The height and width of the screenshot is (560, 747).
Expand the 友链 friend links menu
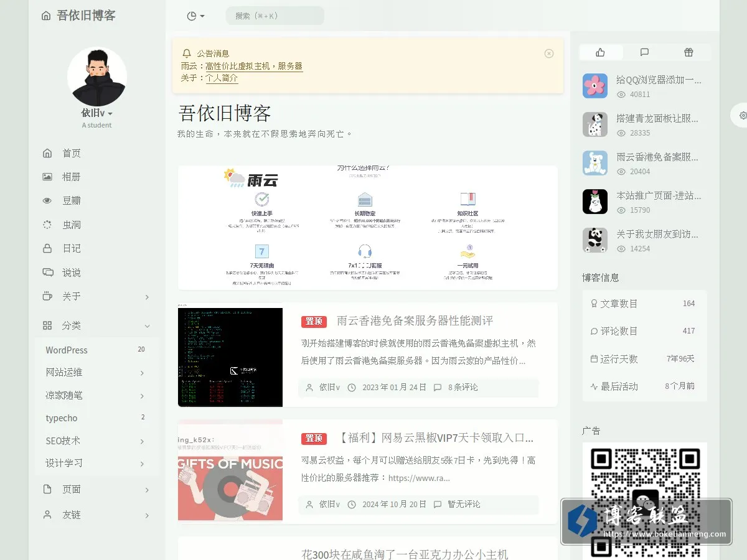[147, 515]
